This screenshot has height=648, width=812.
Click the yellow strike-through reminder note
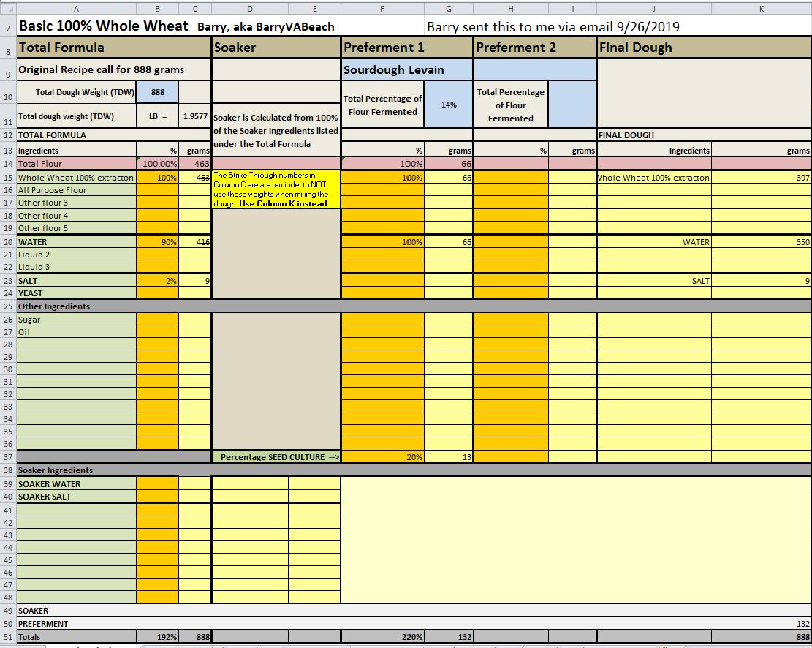click(276, 189)
